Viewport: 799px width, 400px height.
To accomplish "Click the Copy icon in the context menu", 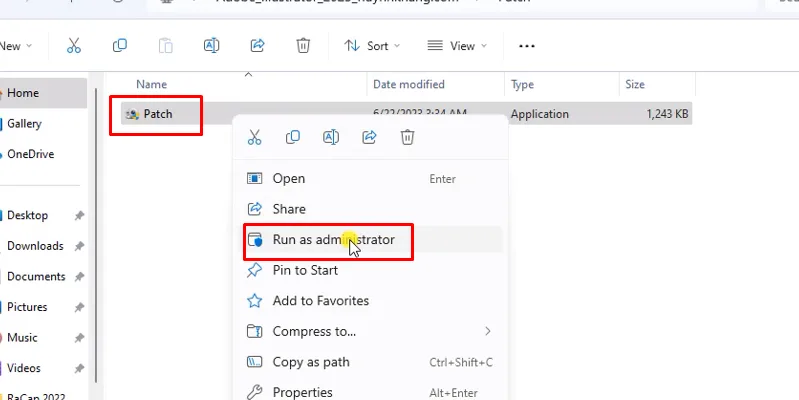I will (292, 137).
